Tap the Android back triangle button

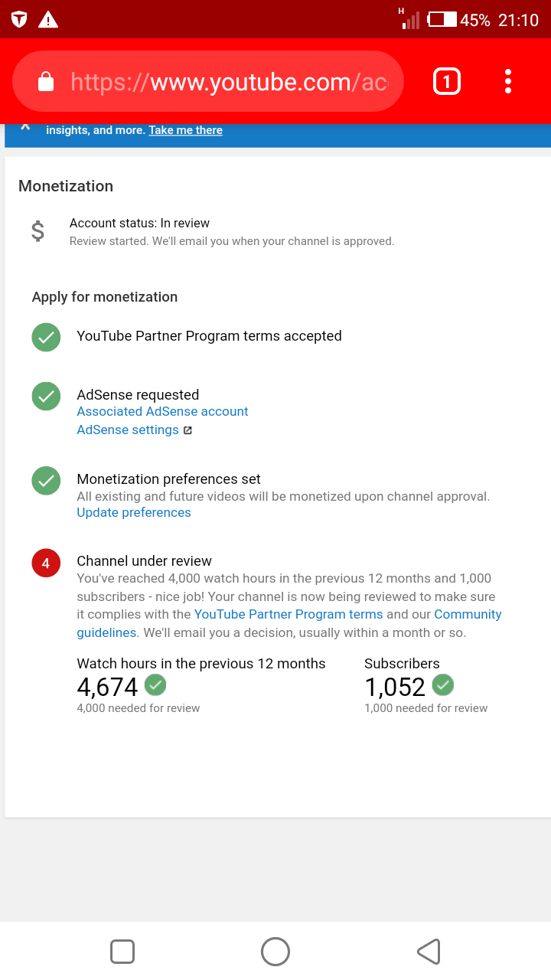(x=429, y=952)
